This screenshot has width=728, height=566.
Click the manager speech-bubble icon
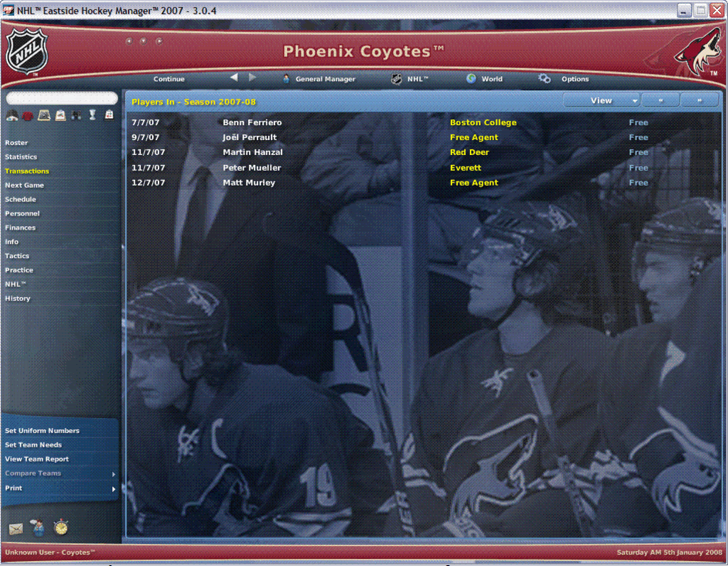37,528
